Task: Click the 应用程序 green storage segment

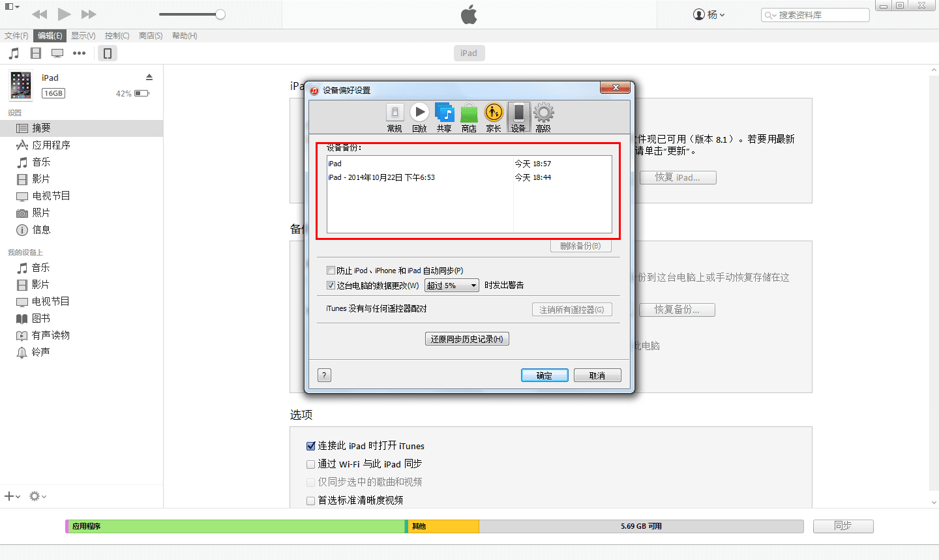Action: pyautogui.click(x=236, y=526)
